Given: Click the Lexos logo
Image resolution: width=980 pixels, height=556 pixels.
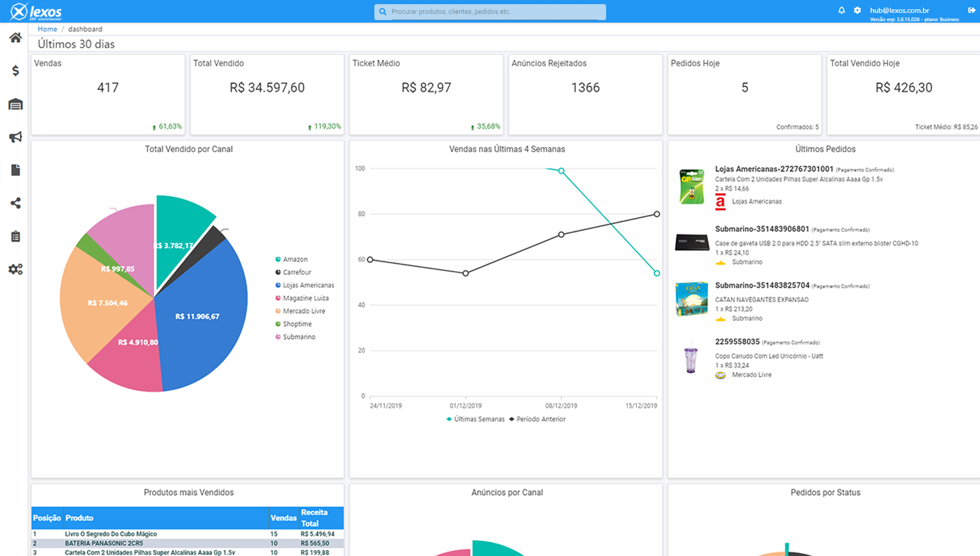Looking at the screenshot, I should tap(36, 11).
